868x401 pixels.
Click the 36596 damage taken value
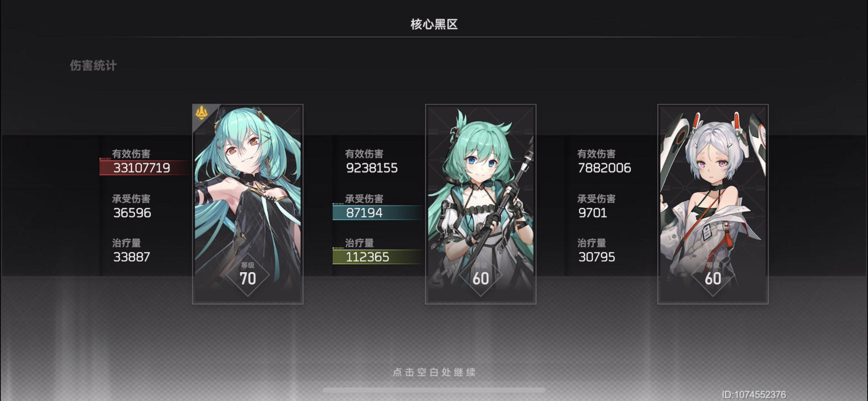(x=132, y=213)
